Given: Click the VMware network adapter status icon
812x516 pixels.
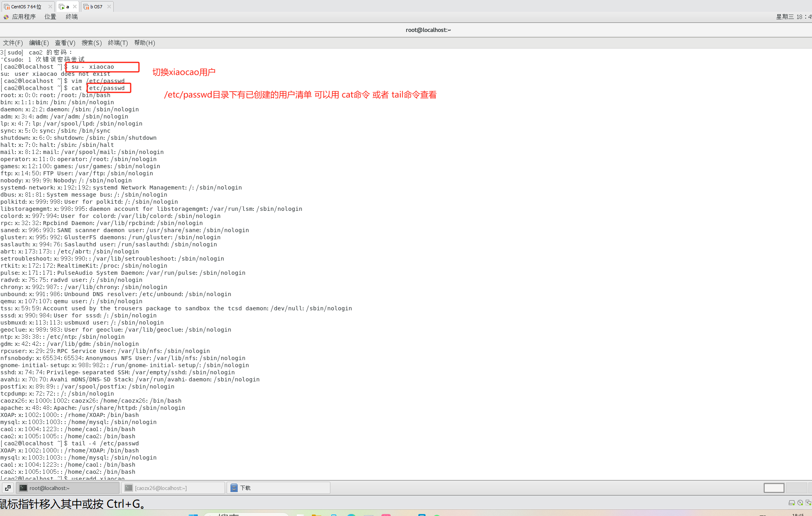Looking at the screenshot, I should (808, 503).
